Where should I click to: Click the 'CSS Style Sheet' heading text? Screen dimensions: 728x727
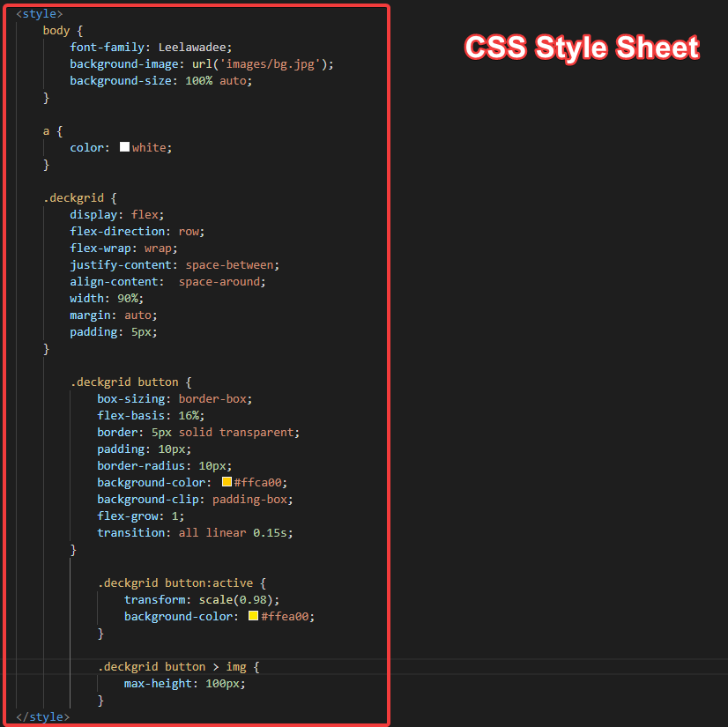click(582, 48)
